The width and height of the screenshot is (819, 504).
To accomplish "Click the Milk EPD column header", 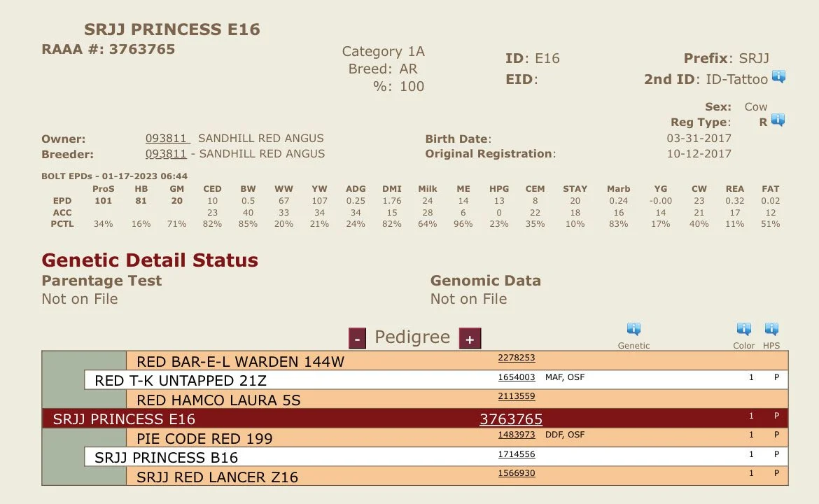I will 427,188.
